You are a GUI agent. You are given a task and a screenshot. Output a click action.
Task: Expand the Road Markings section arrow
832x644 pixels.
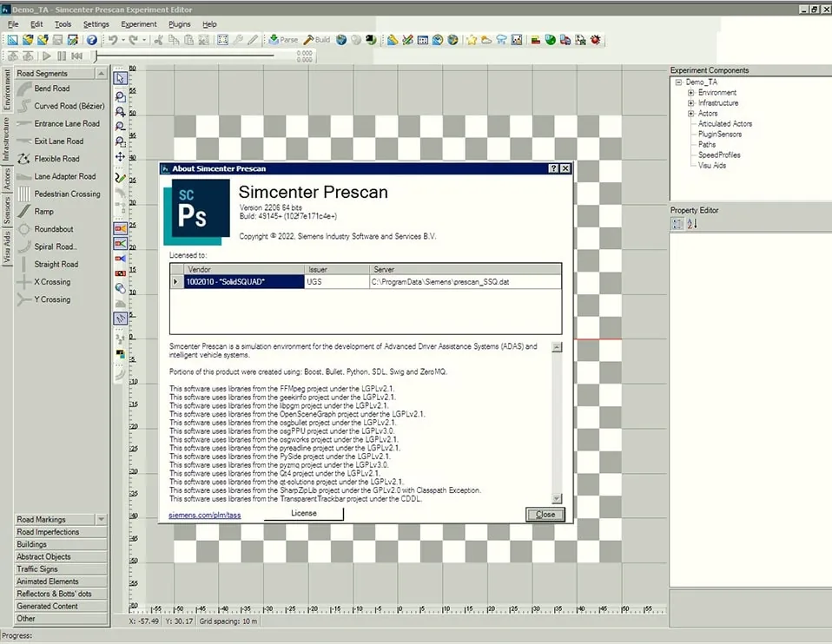point(101,519)
